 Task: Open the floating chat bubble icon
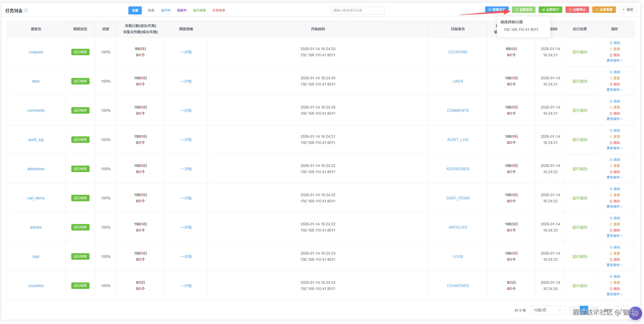pos(635,313)
